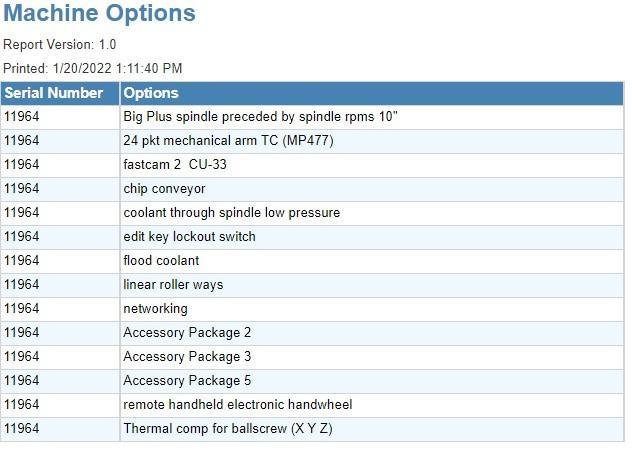The image size is (632, 458).
Task: Click the Report Version 1.0 text
Action: [60, 44]
